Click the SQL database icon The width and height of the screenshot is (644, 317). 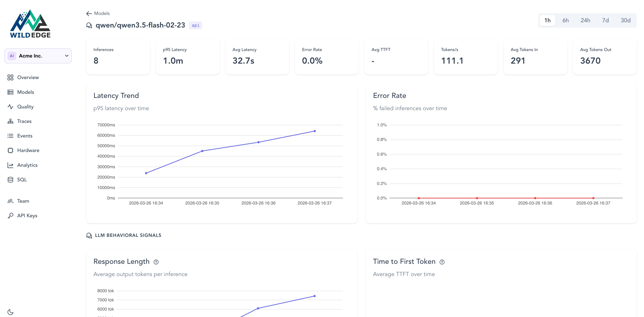(10, 180)
